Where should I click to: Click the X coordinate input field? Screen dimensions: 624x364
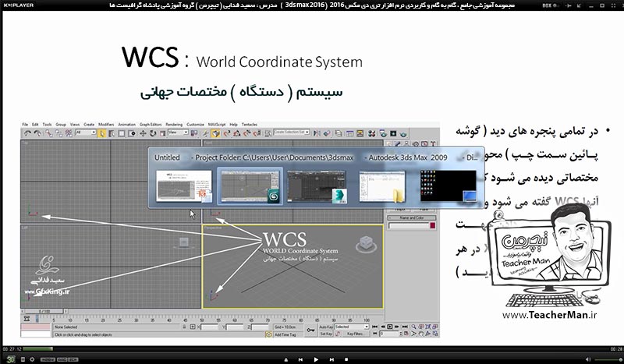(209, 327)
